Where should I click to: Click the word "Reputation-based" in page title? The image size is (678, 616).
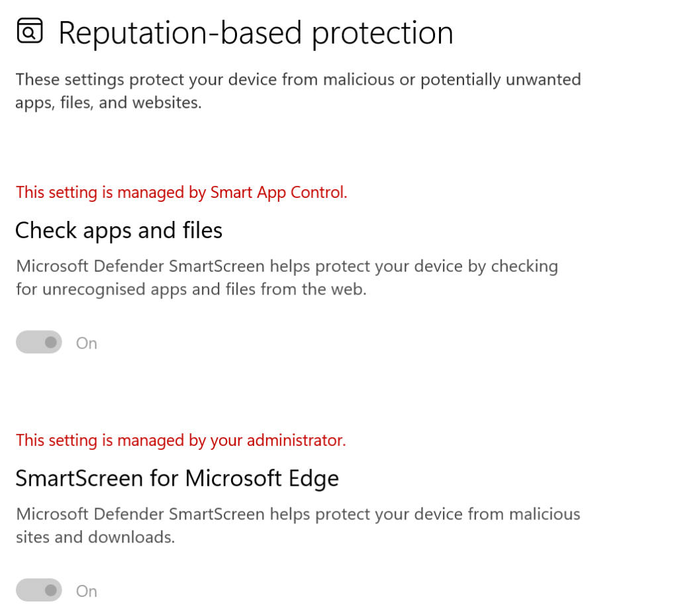[x=181, y=33]
